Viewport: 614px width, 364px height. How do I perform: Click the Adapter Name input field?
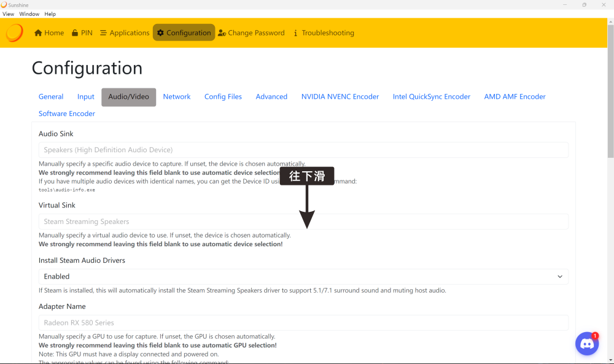click(303, 323)
